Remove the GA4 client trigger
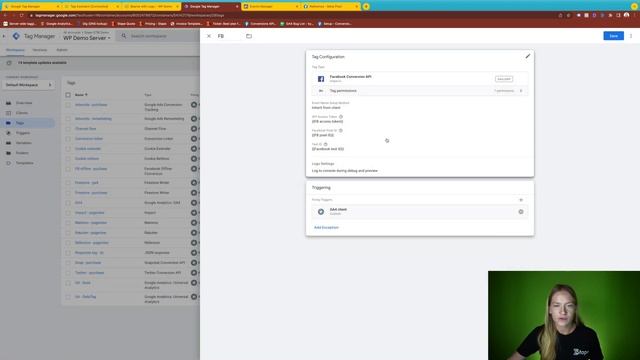640x360 pixels. 521,212
